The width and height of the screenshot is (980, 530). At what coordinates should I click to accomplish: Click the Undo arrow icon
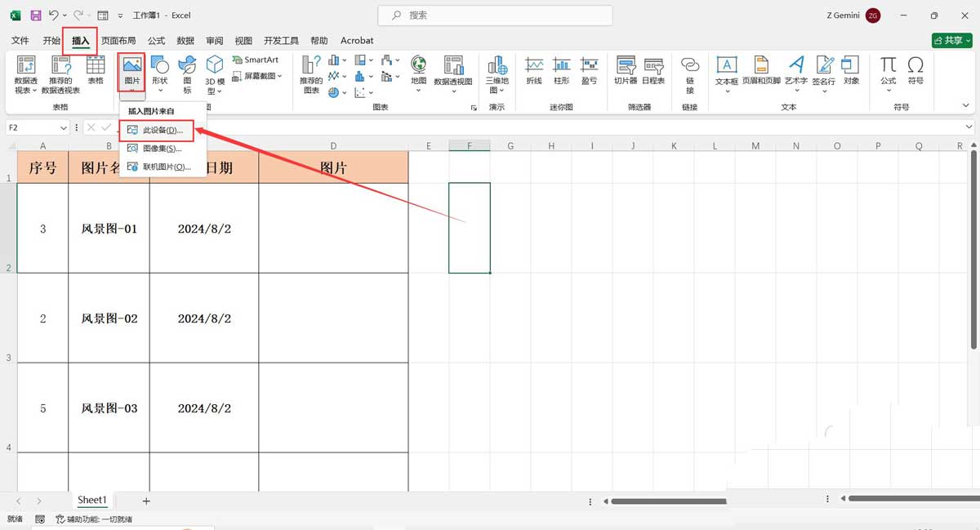tap(53, 16)
